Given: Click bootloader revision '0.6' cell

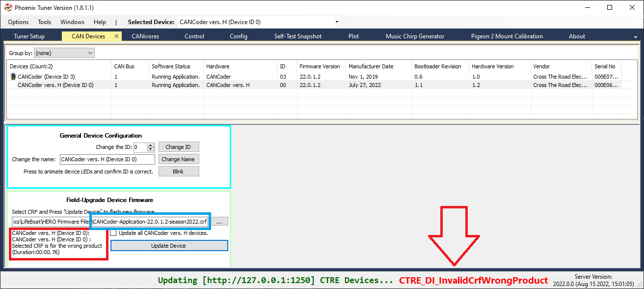Looking at the screenshot, I should [x=418, y=77].
